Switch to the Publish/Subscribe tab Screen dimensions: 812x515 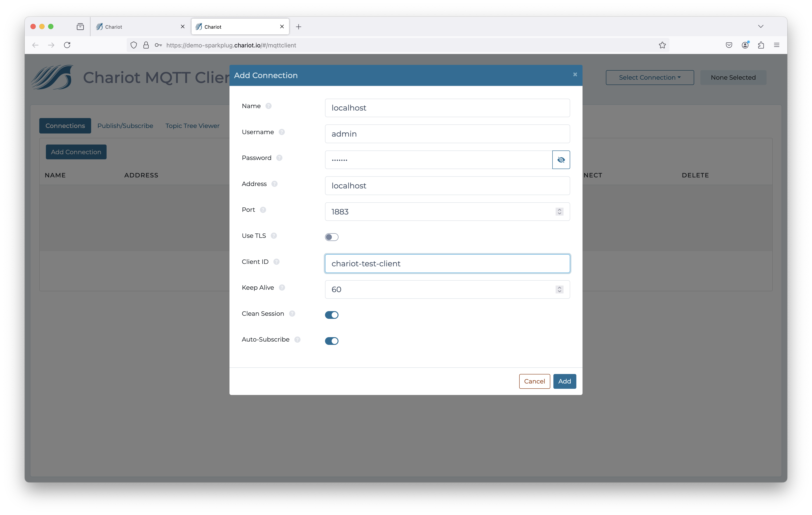click(x=125, y=126)
